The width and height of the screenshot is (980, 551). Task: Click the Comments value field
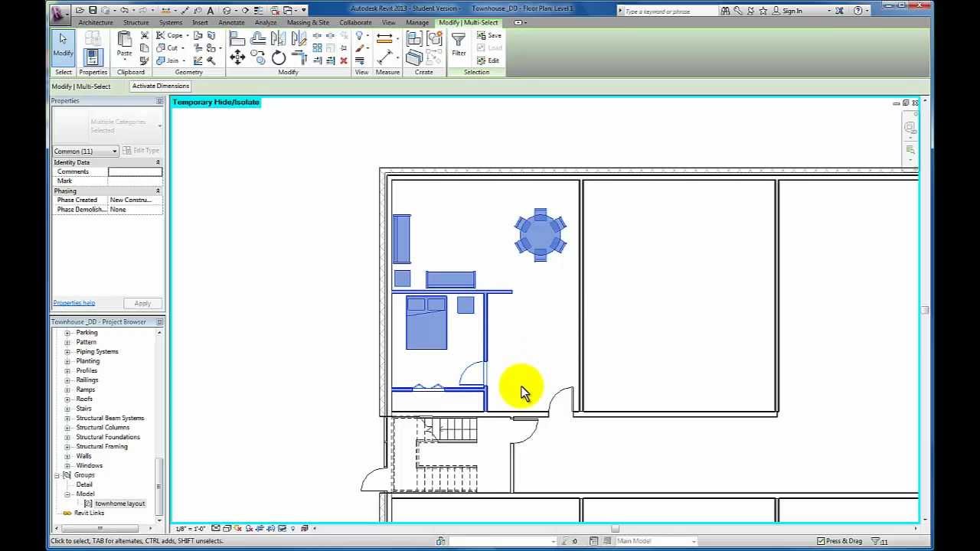[x=135, y=171]
